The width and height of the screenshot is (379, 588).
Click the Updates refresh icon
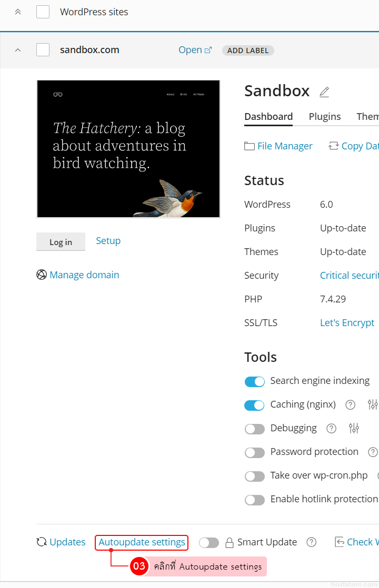(x=42, y=542)
